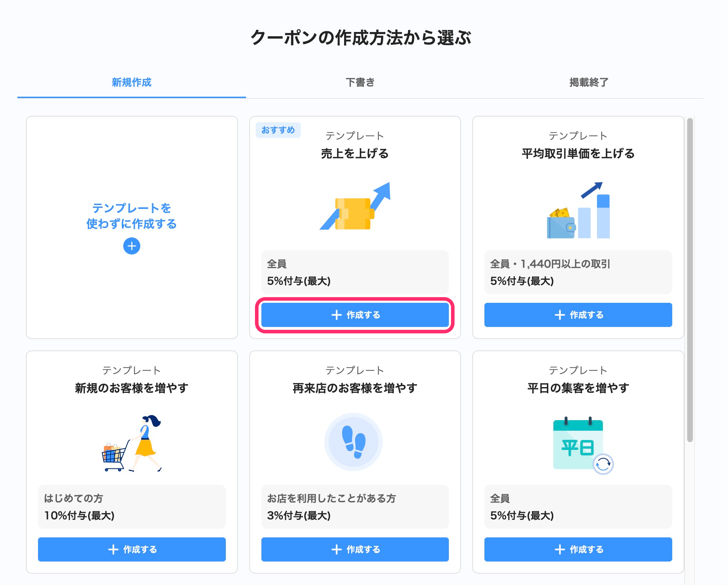Click the blue plus circle icon

[131, 246]
